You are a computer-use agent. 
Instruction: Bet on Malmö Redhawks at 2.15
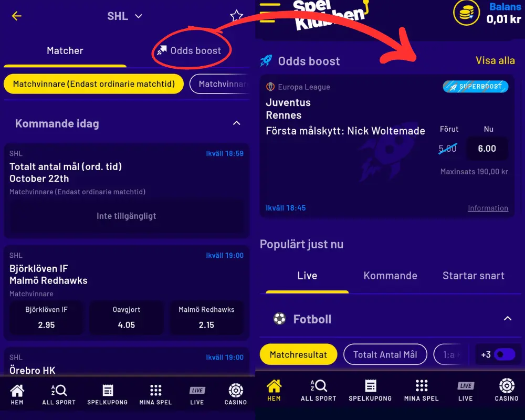click(x=206, y=318)
